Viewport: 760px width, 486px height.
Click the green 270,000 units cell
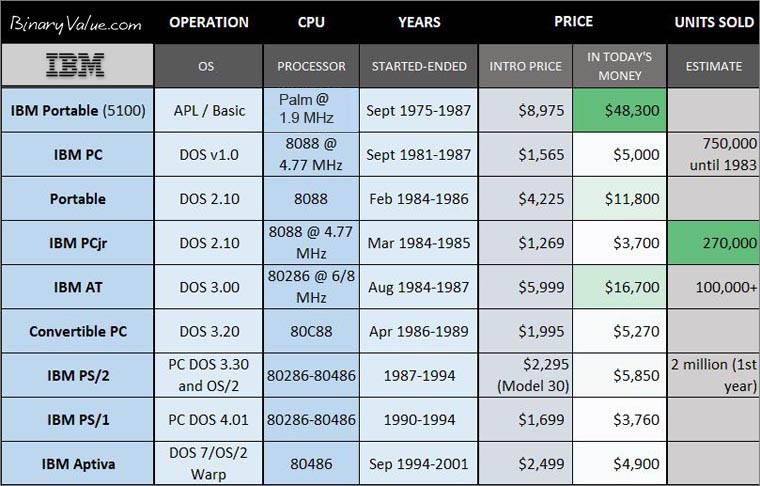coord(714,242)
